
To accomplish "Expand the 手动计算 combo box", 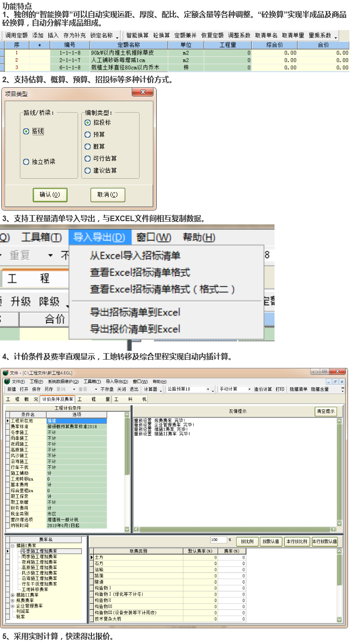I will pos(250,389).
